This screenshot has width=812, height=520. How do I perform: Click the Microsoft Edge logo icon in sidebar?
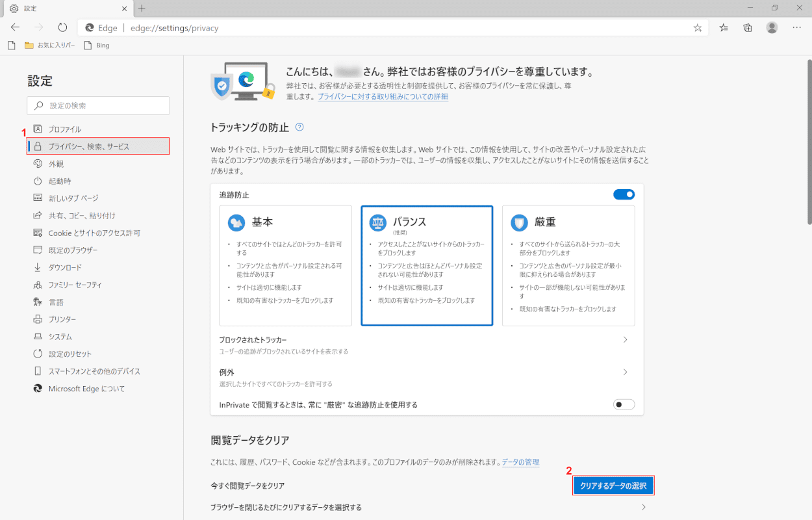38,389
